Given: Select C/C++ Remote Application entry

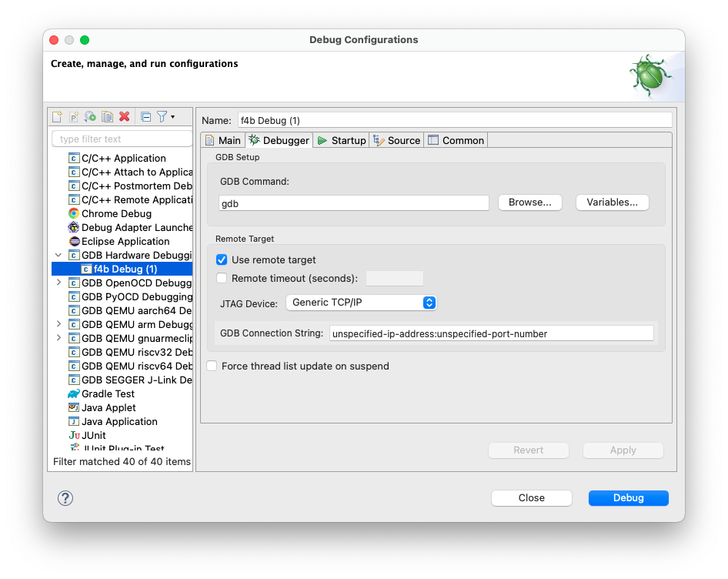Looking at the screenshot, I should click(x=130, y=200).
